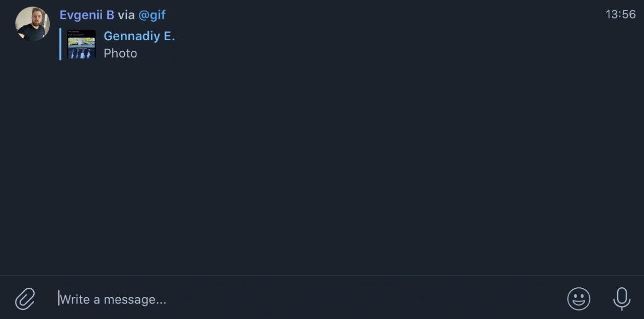Place cursor at the message placeholder text
The width and height of the screenshot is (644, 319).
click(x=113, y=299)
